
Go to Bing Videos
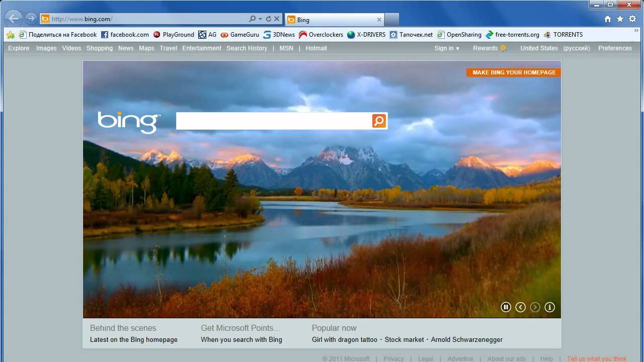(71, 48)
